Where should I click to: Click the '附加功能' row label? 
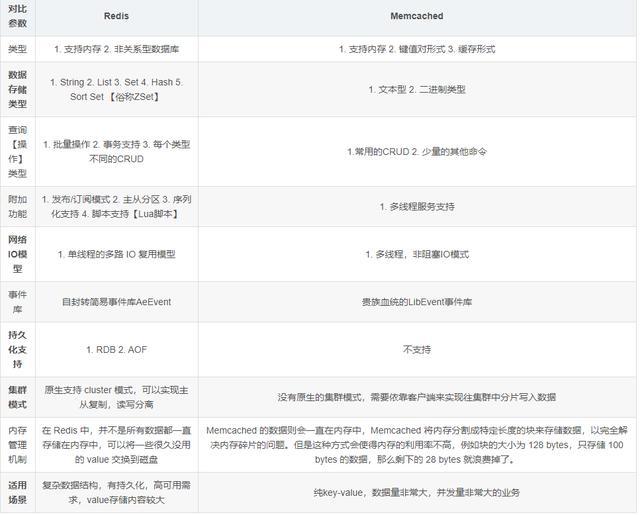point(18,207)
